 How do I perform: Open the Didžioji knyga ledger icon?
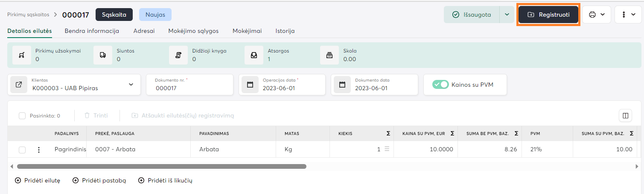(x=178, y=55)
